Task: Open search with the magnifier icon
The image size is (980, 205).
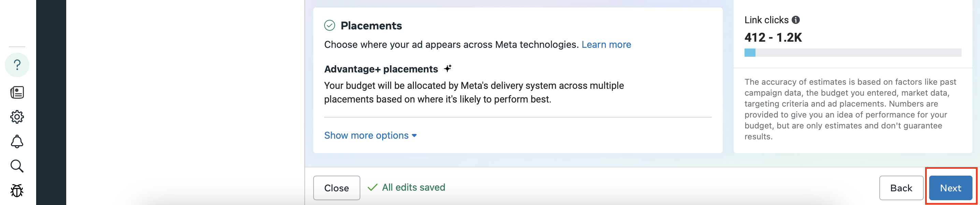Action: click(x=17, y=166)
